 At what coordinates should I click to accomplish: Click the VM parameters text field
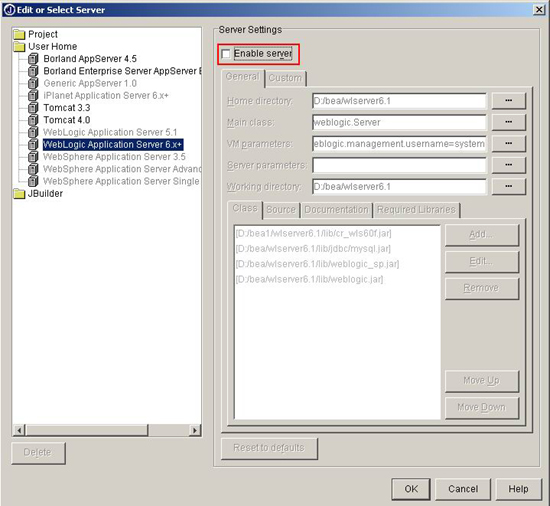point(399,144)
